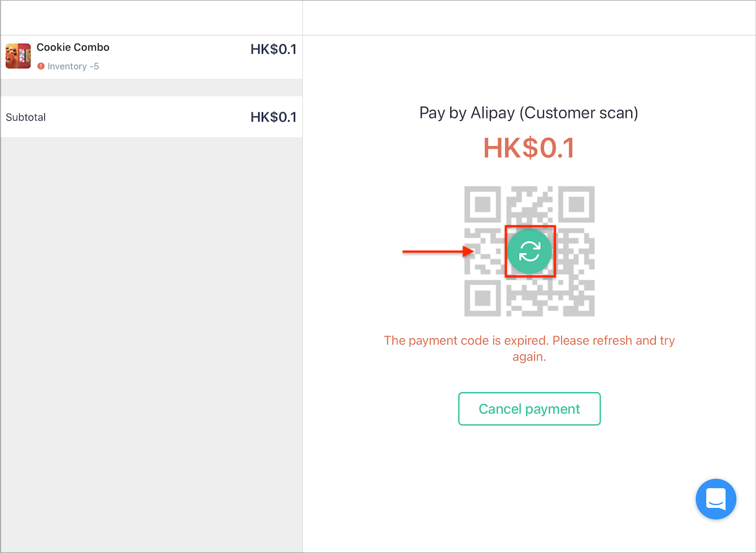
Task: Click the empty gray area below Subtotal
Action: coord(151,344)
